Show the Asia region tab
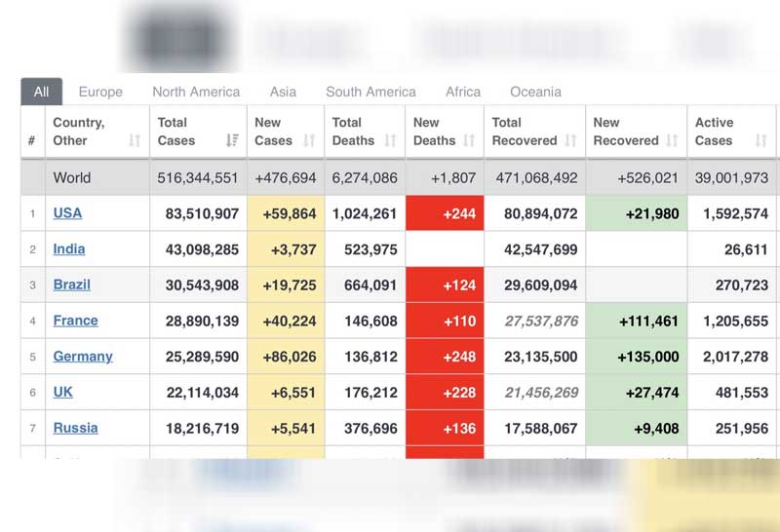The width and height of the screenshot is (780, 532). tap(283, 92)
